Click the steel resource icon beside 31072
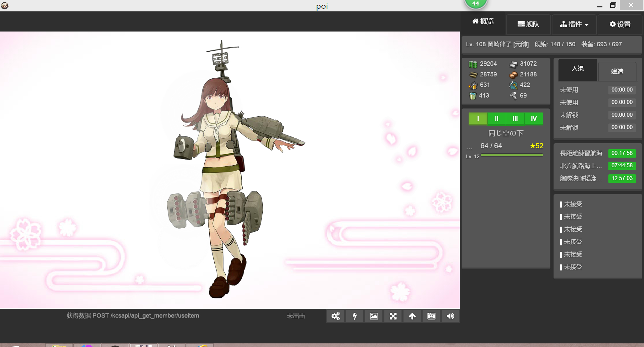 (513, 64)
